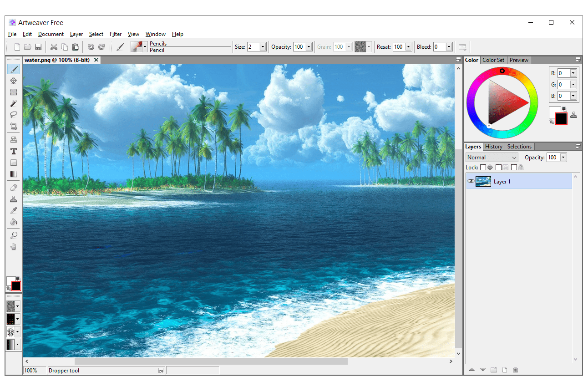The height and width of the screenshot is (392, 588).
Task: Switch to the Color Set tab
Action: click(x=493, y=60)
